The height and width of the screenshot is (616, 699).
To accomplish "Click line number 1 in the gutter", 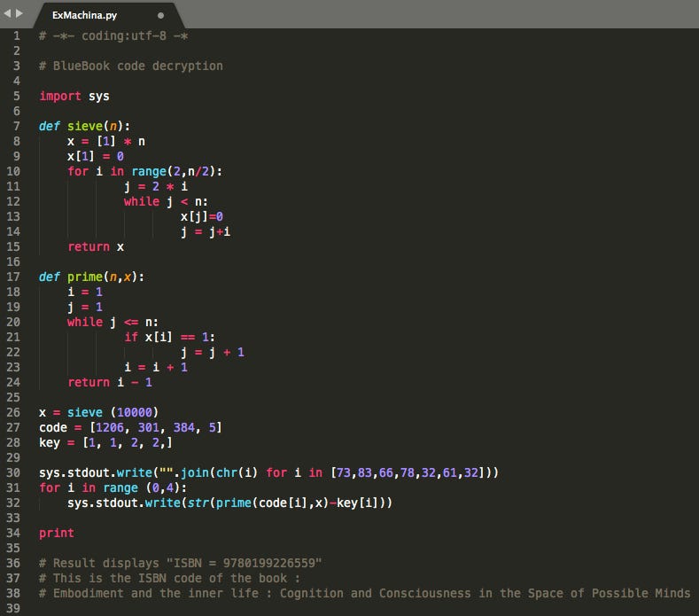I will click(17, 35).
